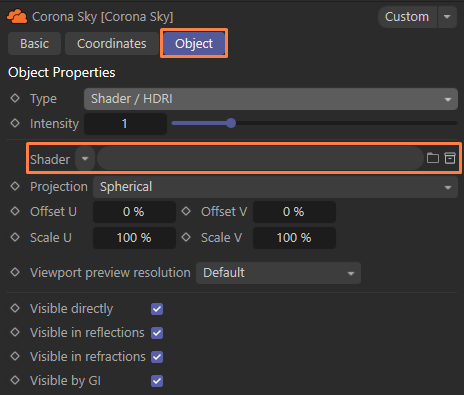
Task: Open the Type dropdown showing Shader / HDRI
Action: pyautogui.click(x=271, y=99)
